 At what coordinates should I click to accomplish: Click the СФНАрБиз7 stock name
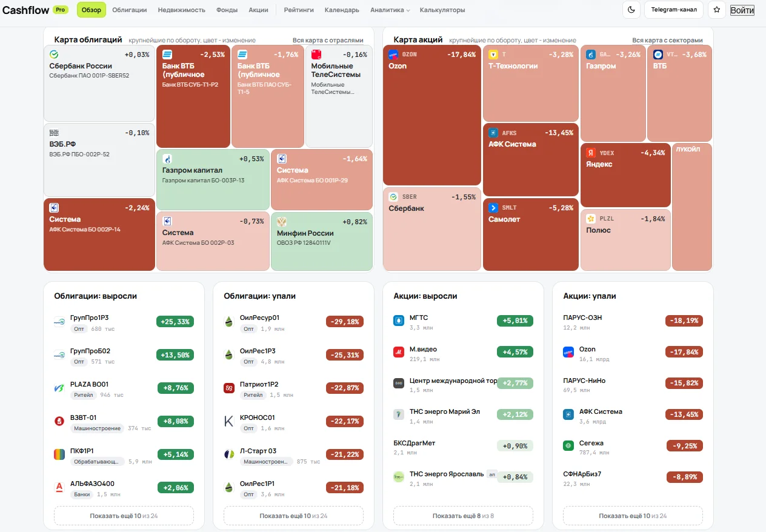coord(582,474)
